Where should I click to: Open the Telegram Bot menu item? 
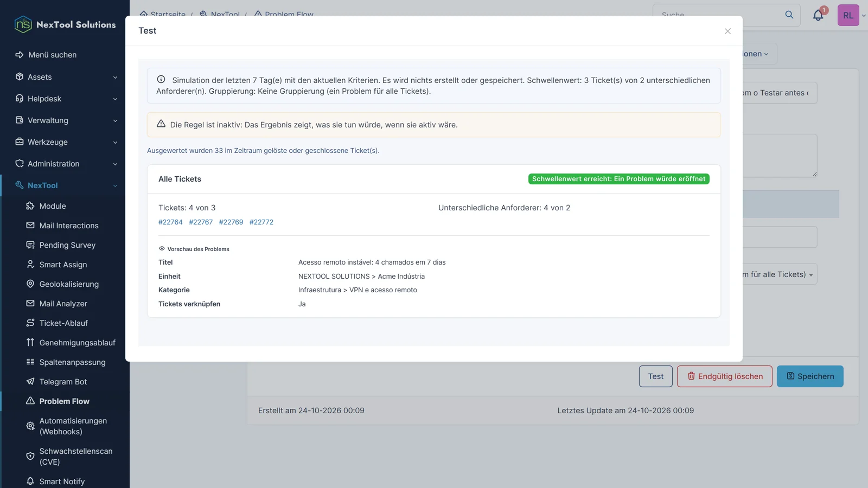(x=64, y=382)
